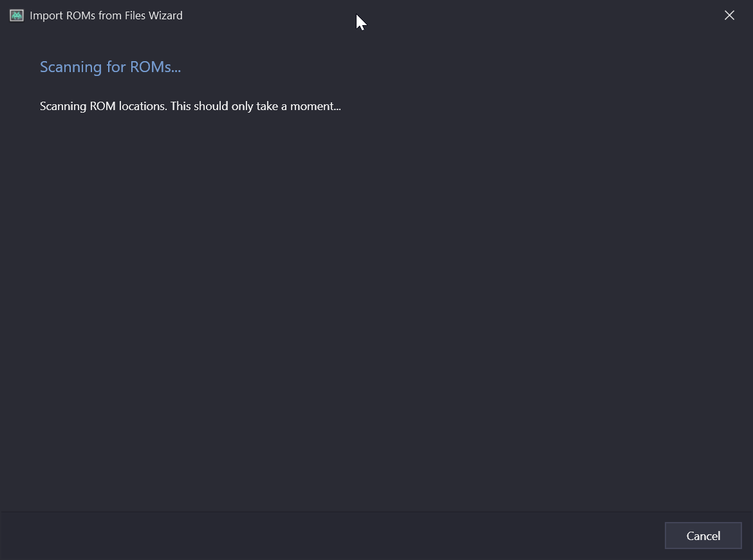Click the footer bar left of Cancel
The width and height of the screenshot is (753, 560).
tap(331, 536)
